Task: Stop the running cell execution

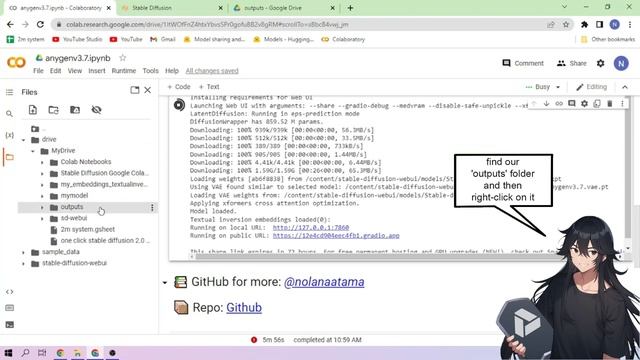Action: [179, 105]
